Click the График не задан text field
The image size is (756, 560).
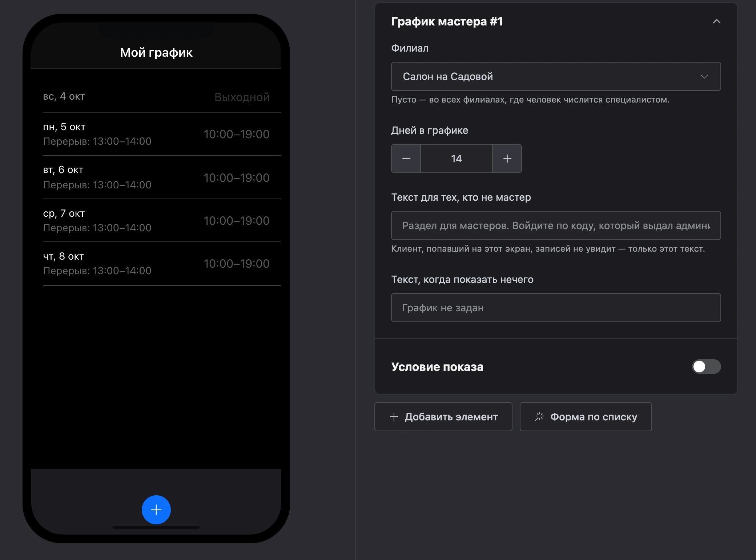(556, 308)
